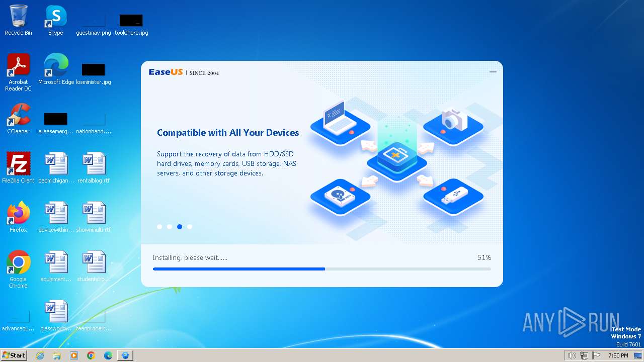Click the 'Installing, please wait' status text

(x=190, y=258)
